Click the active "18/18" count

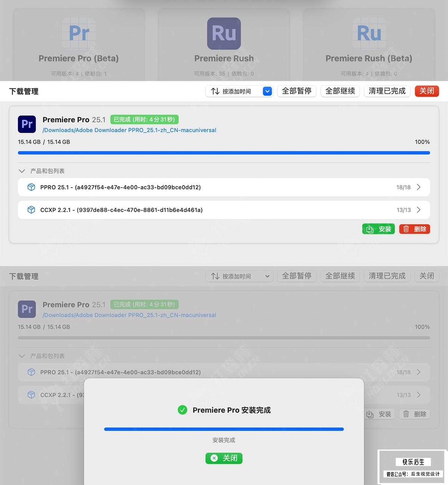click(404, 187)
